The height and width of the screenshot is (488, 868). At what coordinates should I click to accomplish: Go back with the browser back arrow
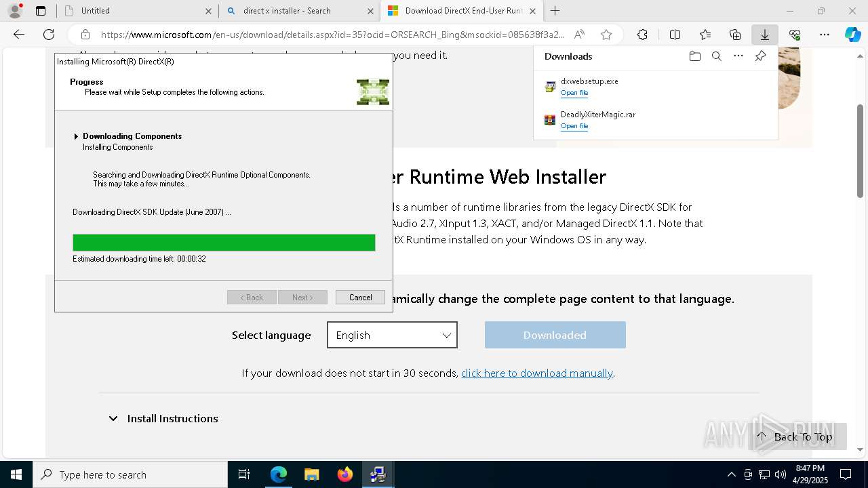19,35
